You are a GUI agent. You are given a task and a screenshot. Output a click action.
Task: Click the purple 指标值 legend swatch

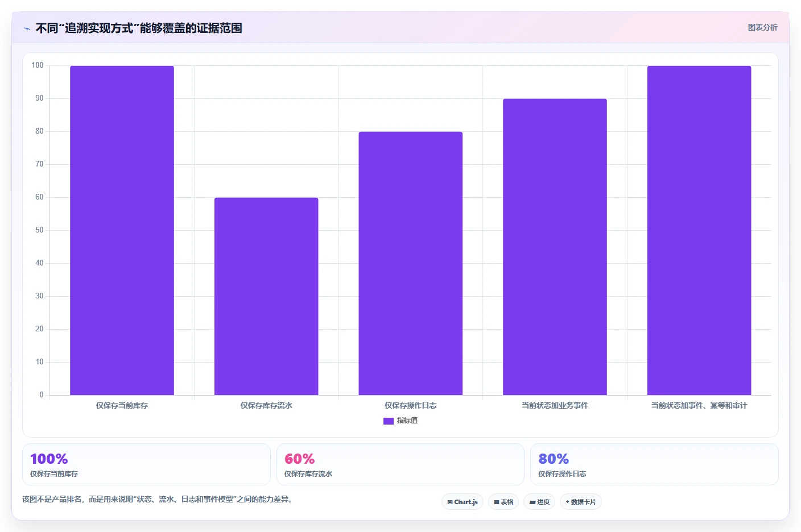coord(389,421)
